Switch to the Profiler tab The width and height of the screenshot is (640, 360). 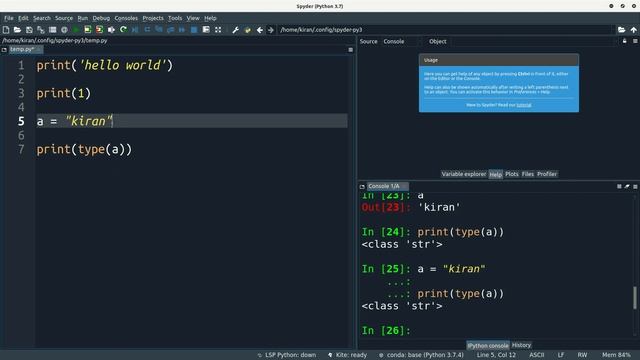coord(547,174)
